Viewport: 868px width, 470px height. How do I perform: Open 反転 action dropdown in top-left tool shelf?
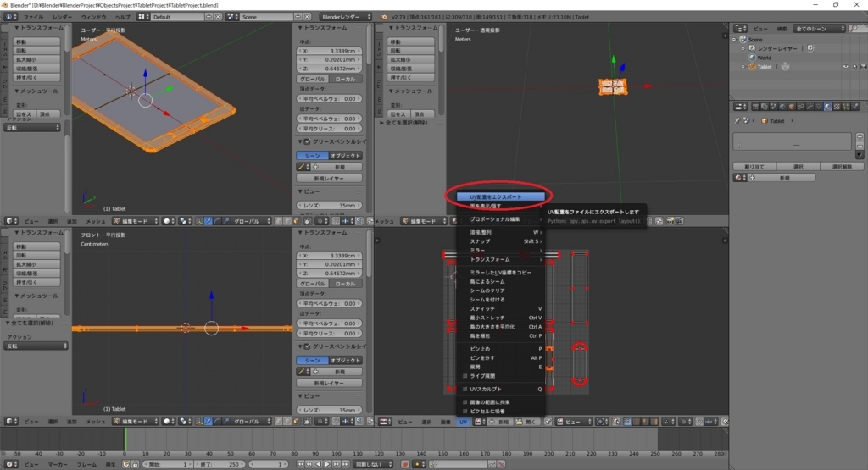(33, 128)
